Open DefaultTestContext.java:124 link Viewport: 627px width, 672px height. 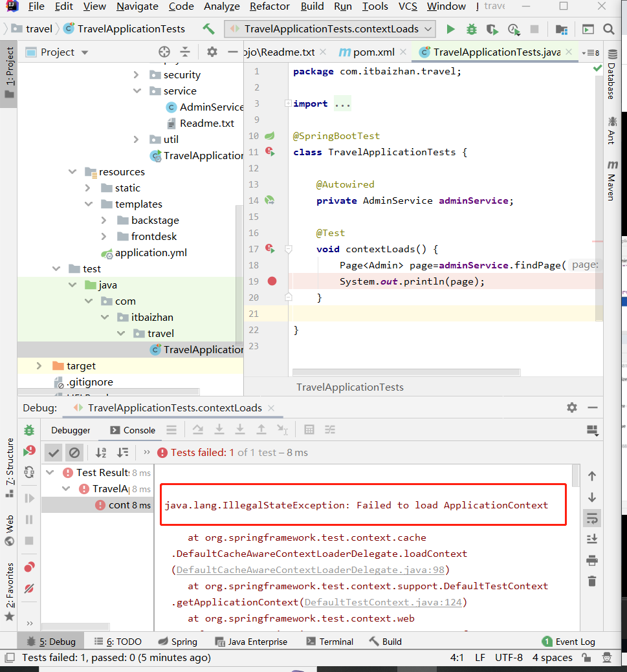[384, 602]
